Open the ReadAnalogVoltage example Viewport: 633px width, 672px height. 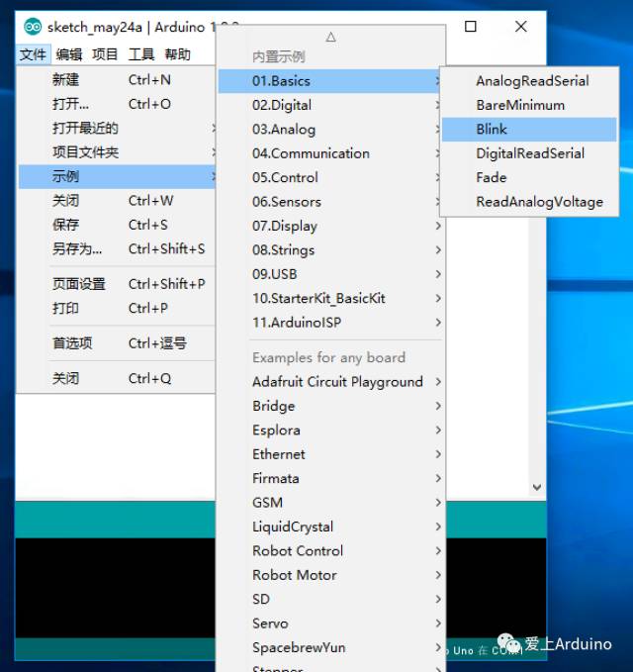tap(529, 202)
